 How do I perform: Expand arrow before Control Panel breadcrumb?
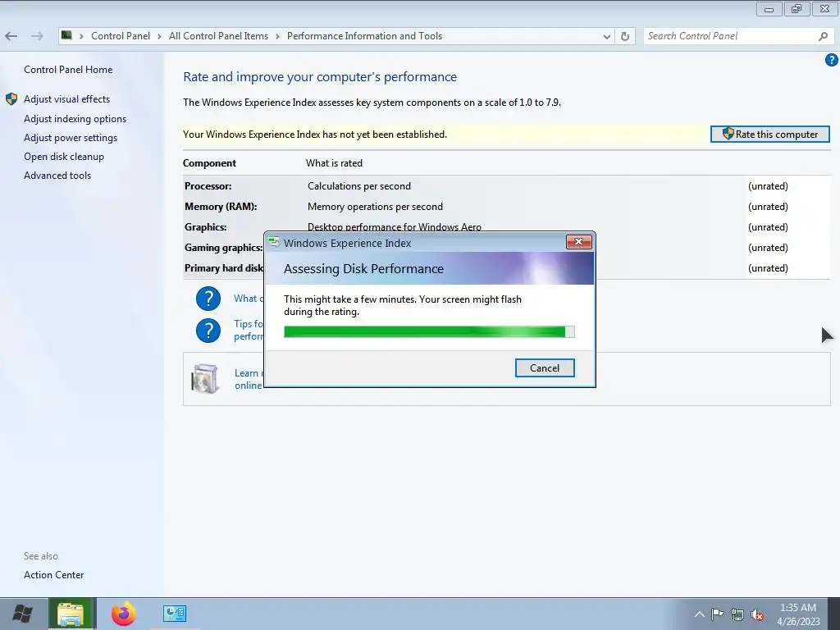click(x=81, y=36)
